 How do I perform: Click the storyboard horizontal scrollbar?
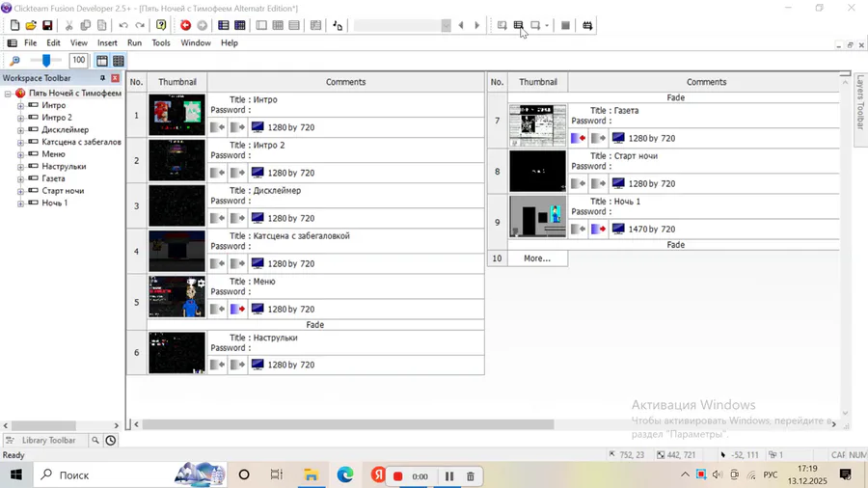348,424
